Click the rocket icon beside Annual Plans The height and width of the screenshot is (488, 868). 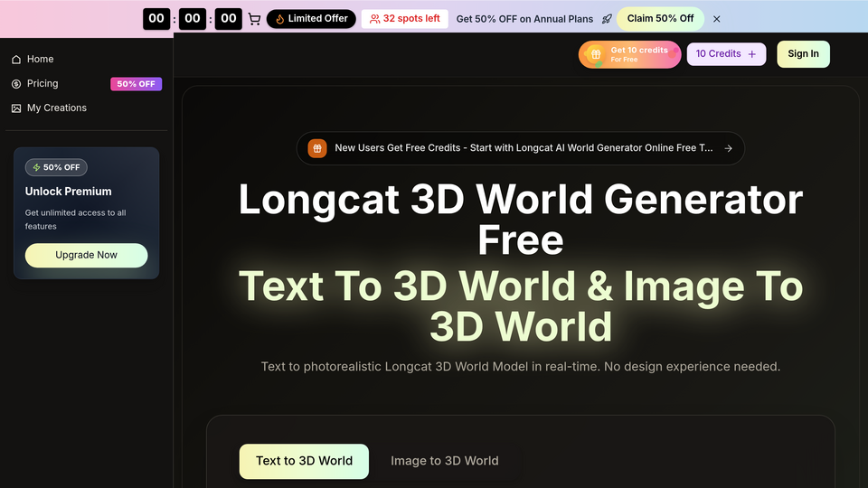pyautogui.click(x=607, y=19)
